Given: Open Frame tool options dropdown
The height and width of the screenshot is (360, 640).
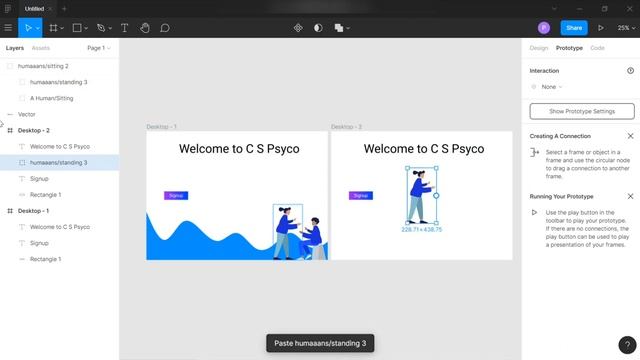Looking at the screenshot, I should pos(62,28).
